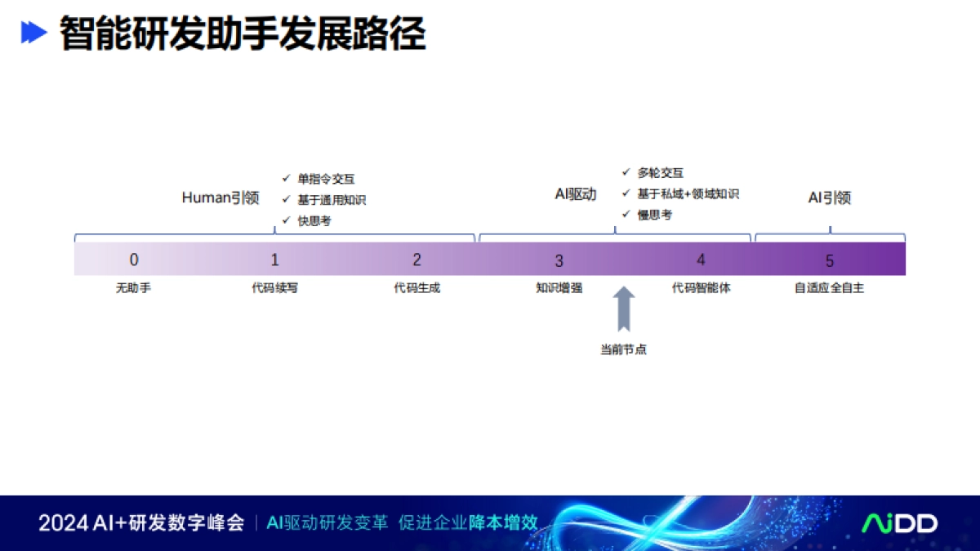980x551 pixels.
Task: Click stage 0 labeled 无助手 on the timeline
Action: [x=133, y=260]
